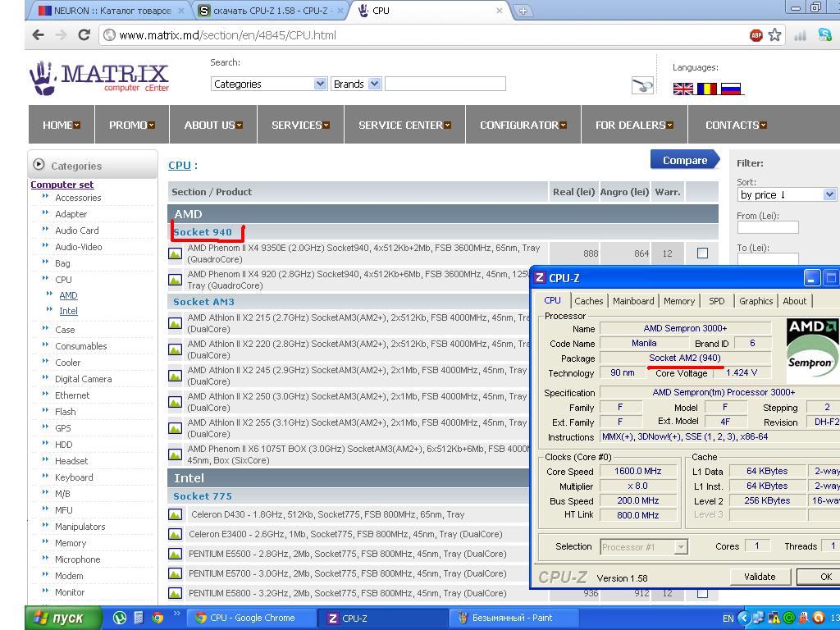
Task: Click the browser Back arrow
Action: (x=38, y=35)
